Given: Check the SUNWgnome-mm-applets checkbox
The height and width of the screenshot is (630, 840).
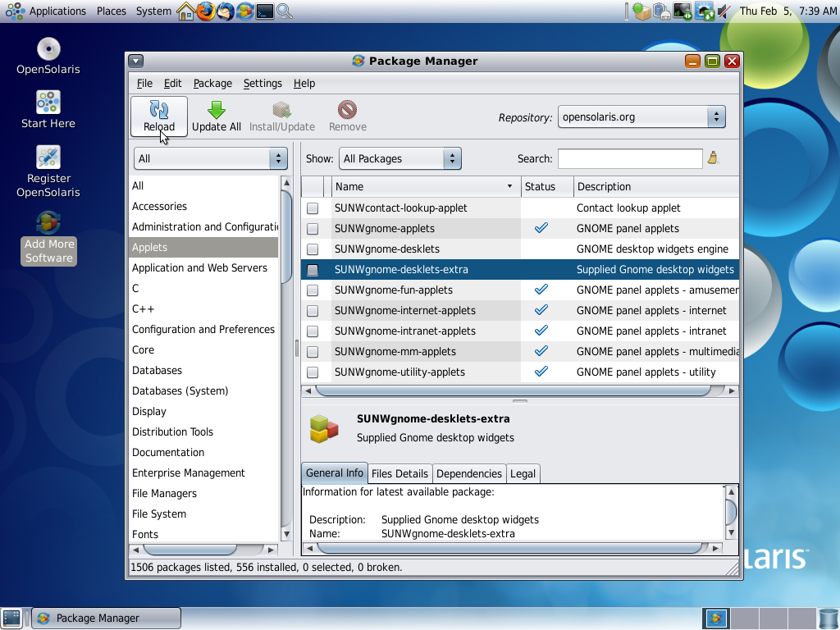Looking at the screenshot, I should point(313,352).
